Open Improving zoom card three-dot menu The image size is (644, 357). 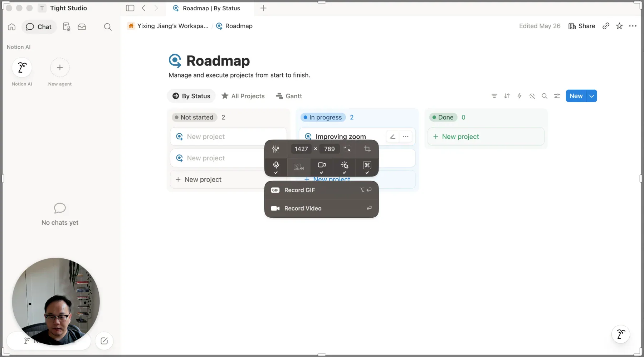coord(405,136)
